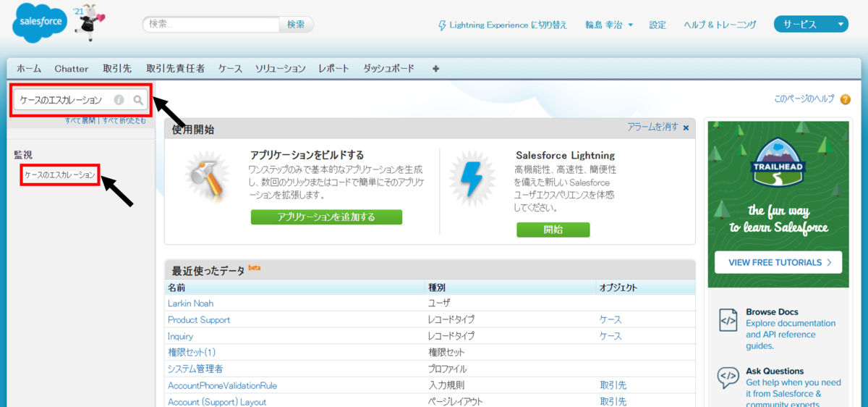Open 権限セット(1) link

[x=192, y=353]
